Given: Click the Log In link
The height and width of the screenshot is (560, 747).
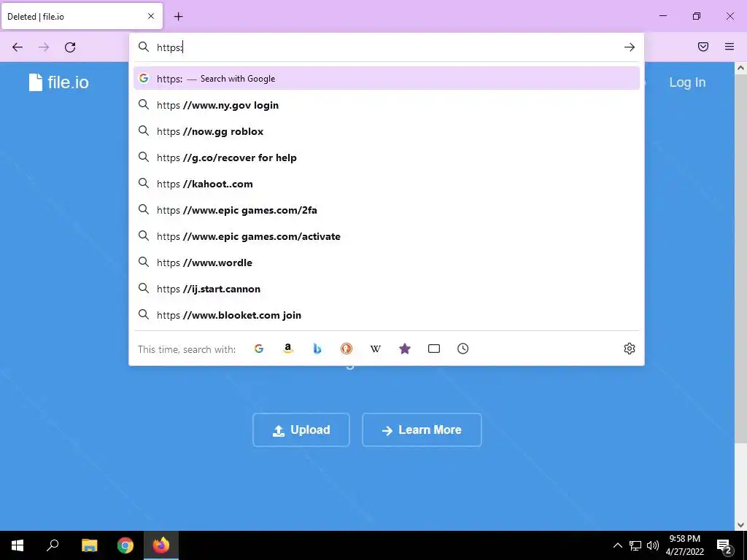Looking at the screenshot, I should (x=687, y=82).
